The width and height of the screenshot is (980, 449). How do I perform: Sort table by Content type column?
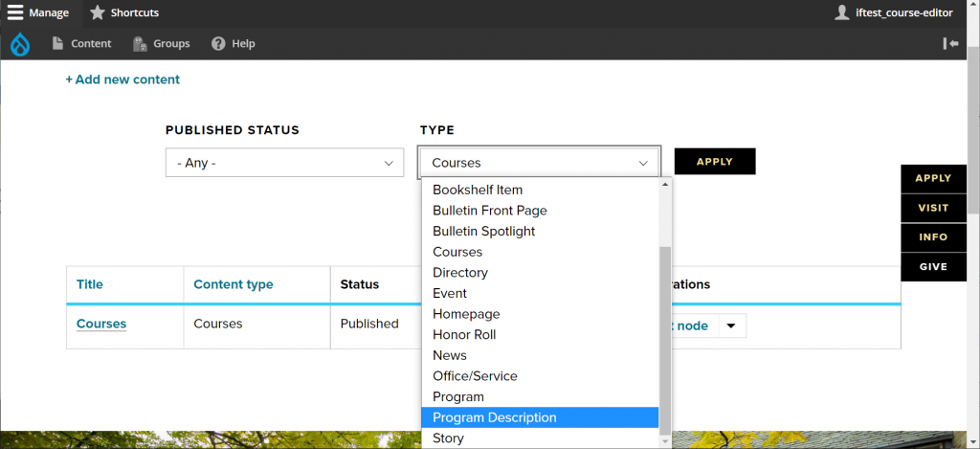pos(234,284)
